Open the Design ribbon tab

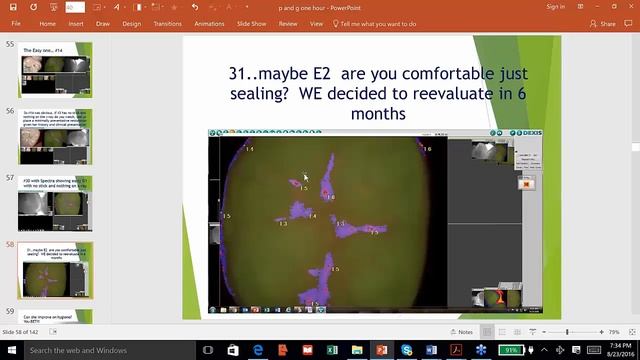(131, 24)
